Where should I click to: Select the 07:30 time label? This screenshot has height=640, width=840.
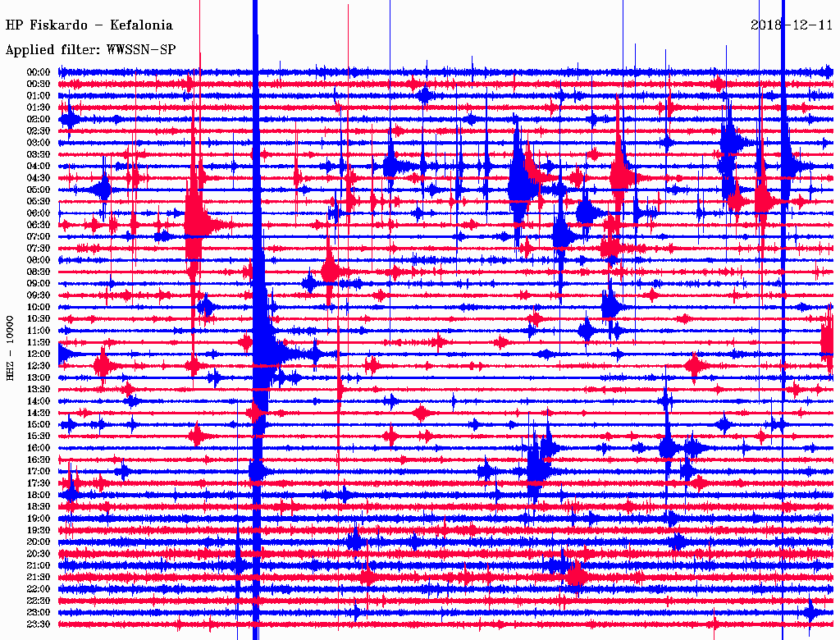(x=39, y=248)
